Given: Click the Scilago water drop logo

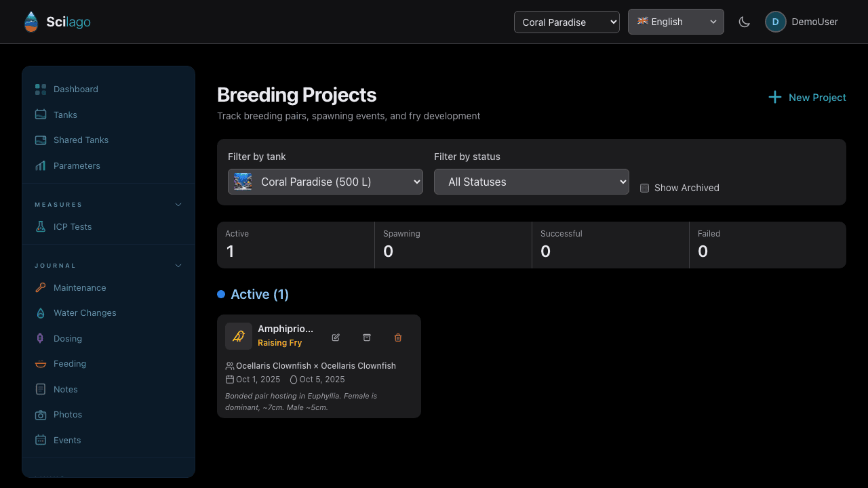Looking at the screenshot, I should pos(31,22).
